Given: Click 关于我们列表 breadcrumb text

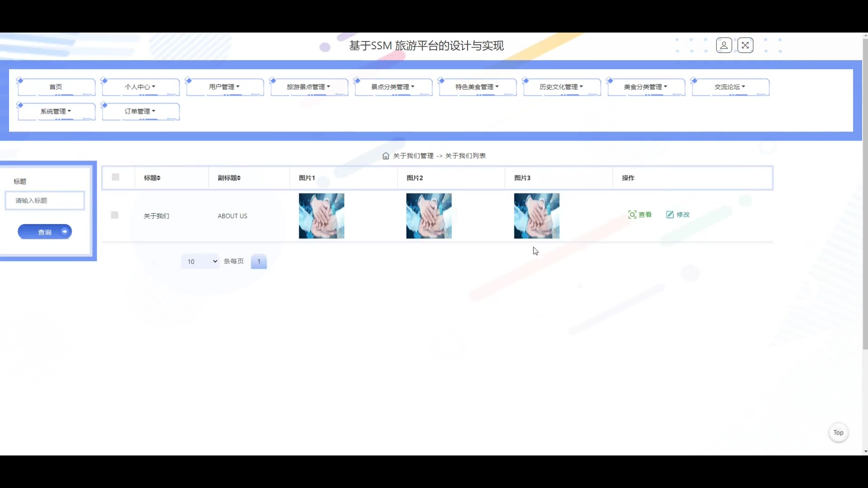Looking at the screenshot, I should pos(466,156).
